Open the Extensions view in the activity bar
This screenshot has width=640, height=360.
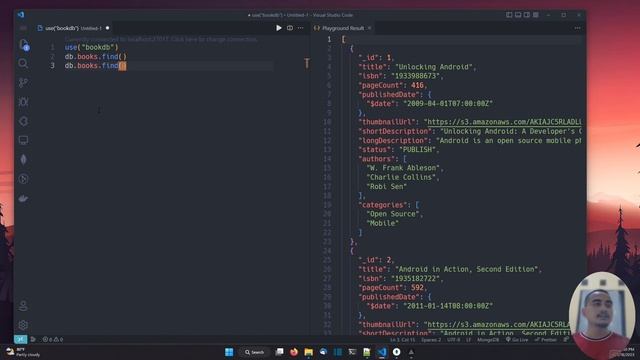click(23, 121)
